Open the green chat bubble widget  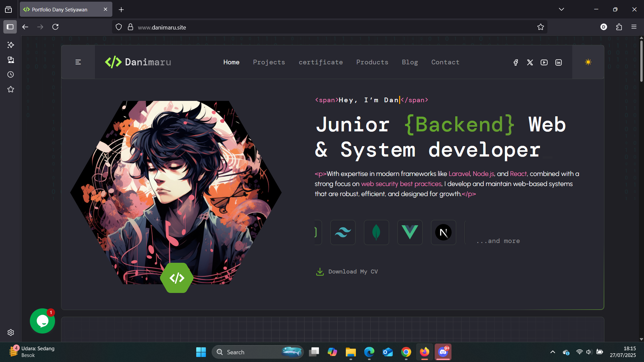[x=42, y=321]
